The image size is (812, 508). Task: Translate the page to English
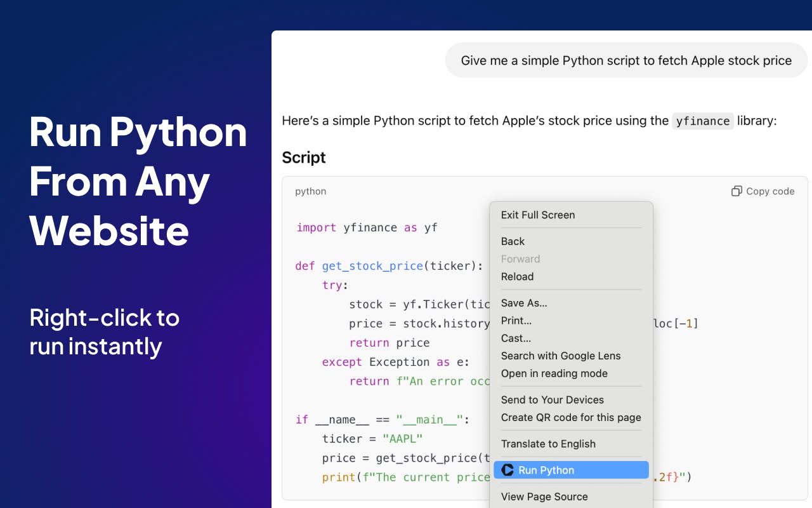pos(548,444)
